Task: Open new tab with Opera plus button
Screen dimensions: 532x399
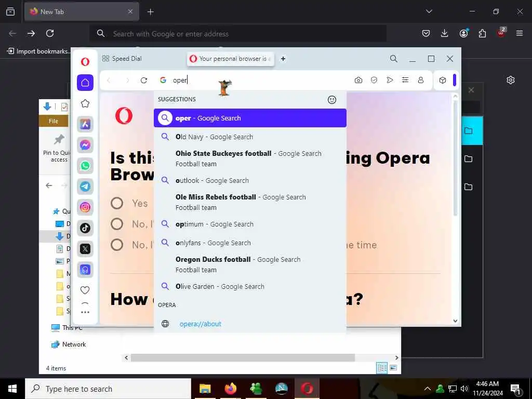Action: 283,59
